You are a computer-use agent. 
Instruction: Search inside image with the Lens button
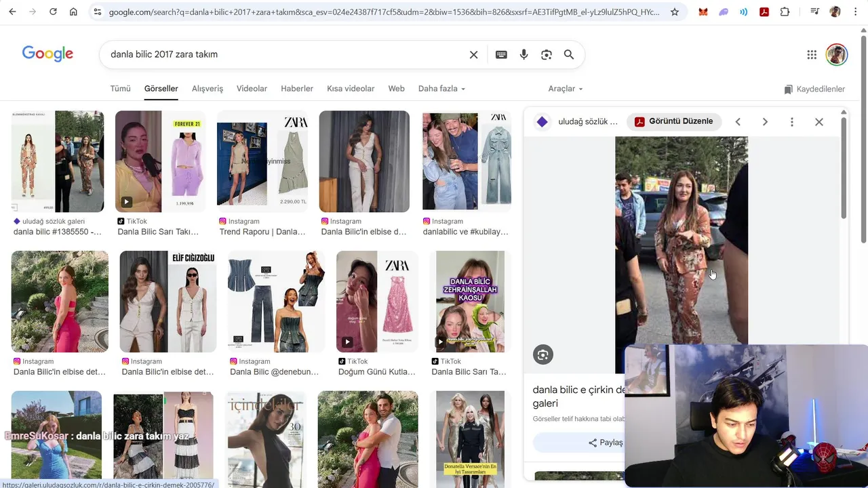point(542,354)
